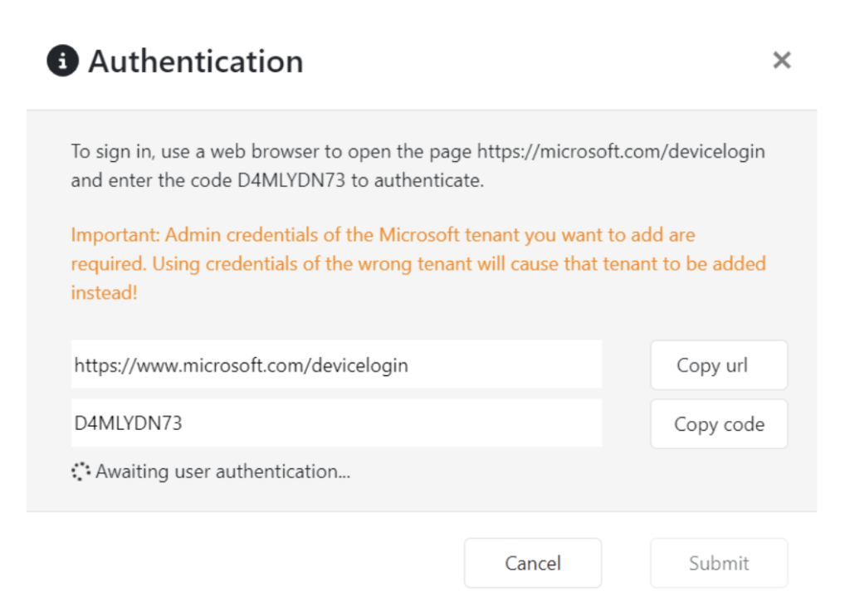The height and width of the screenshot is (616, 850).
Task: Click 'to authenticate.' in the instruction text
Action: (418, 180)
